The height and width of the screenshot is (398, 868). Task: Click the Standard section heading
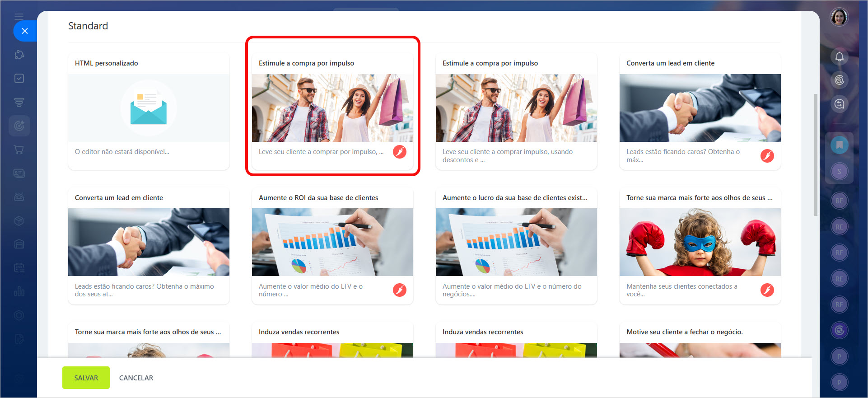tap(88, 26)
